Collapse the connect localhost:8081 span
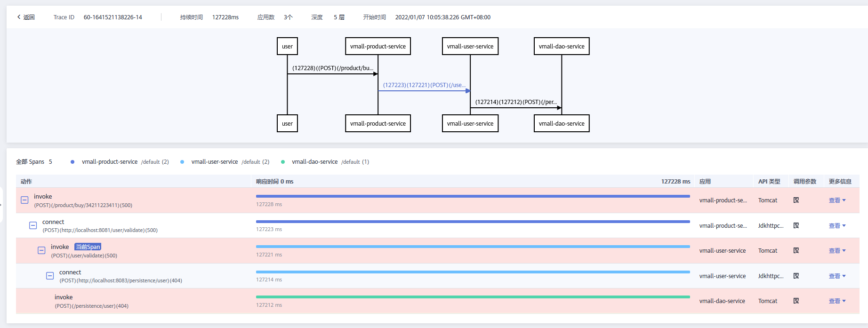Screen dimensions: 868x328 [33, 225]
